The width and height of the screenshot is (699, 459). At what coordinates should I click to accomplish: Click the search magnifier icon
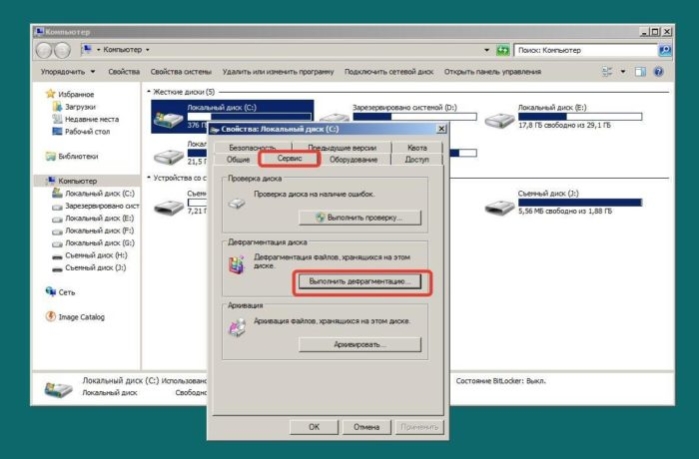[665, 50]
